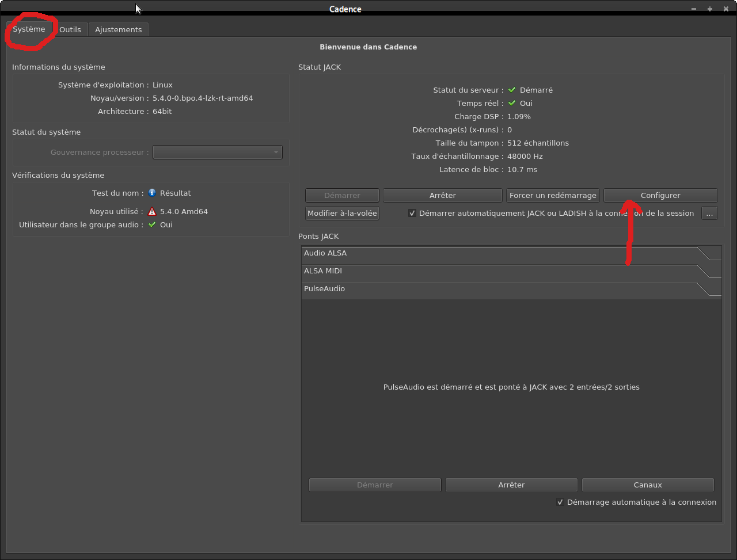This screenshot has width=737, height=560.
Task: Stop the JACK server with Arrêter
Action: 443,195
